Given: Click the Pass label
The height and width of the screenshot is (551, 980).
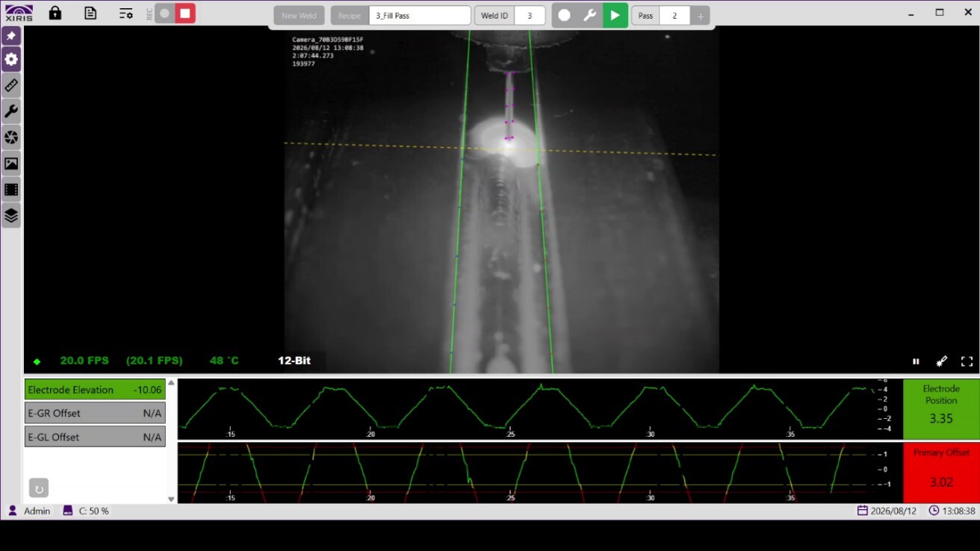Looking at the screenshot, I should pos(645,16).
